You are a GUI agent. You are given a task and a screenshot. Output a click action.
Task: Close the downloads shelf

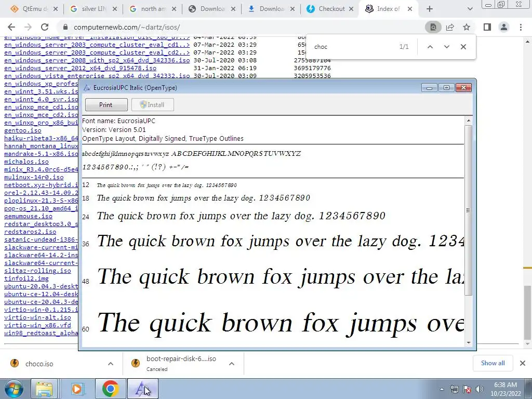(523, 363)
